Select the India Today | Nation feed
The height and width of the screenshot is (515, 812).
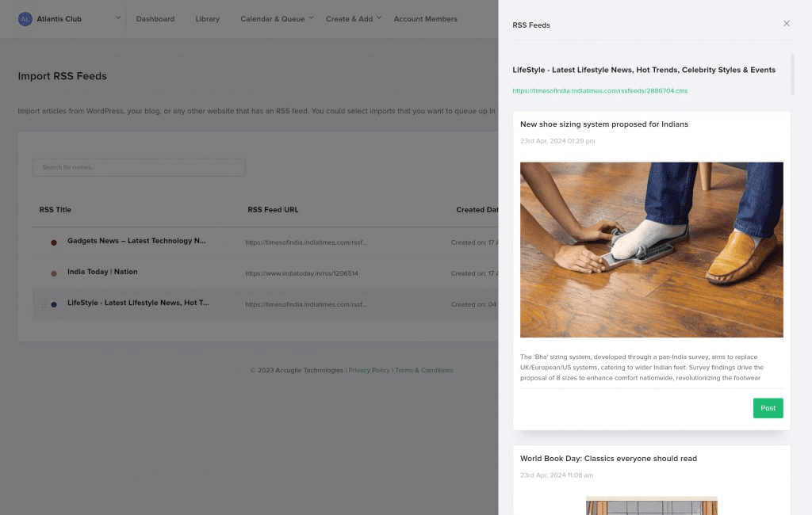pyautogui.click(x=102, y=272)
